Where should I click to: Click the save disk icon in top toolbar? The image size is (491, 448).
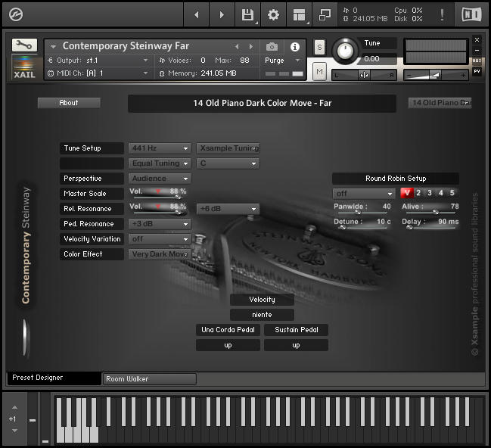(247, 14)
